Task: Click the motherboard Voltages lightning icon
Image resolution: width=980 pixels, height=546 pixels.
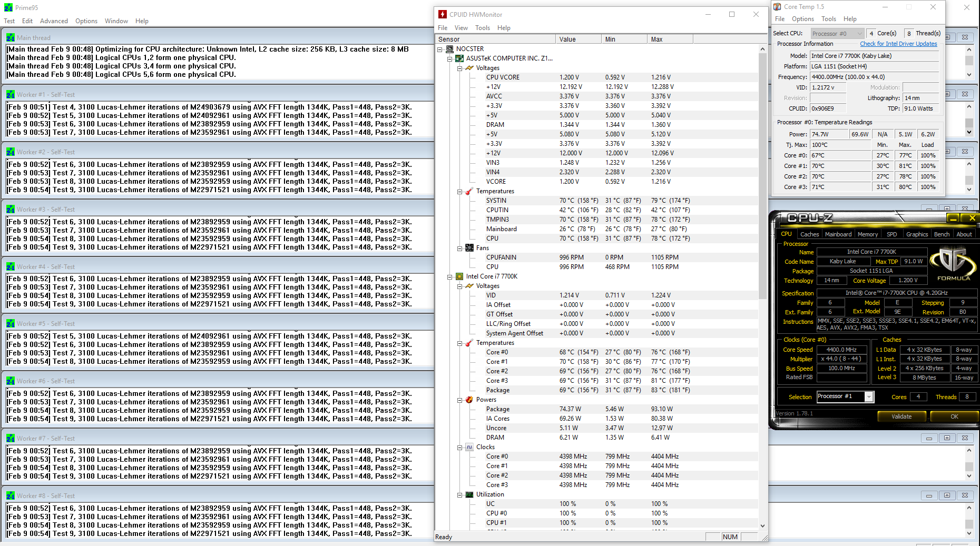Action: (x=469, y=68)
